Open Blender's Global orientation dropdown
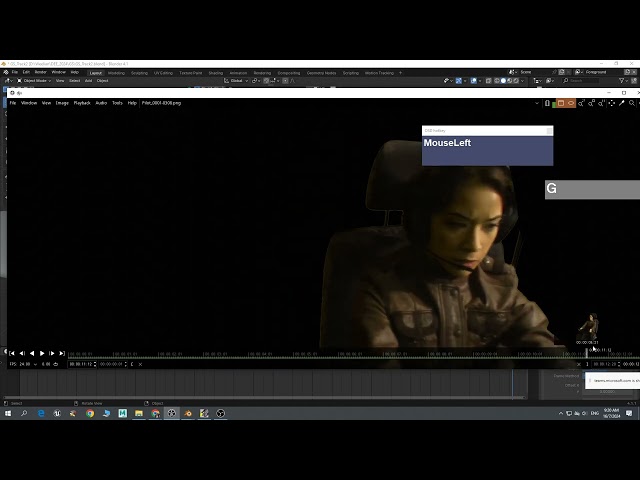The height and width of the screenshot is (480, 640). pos(236,81)
